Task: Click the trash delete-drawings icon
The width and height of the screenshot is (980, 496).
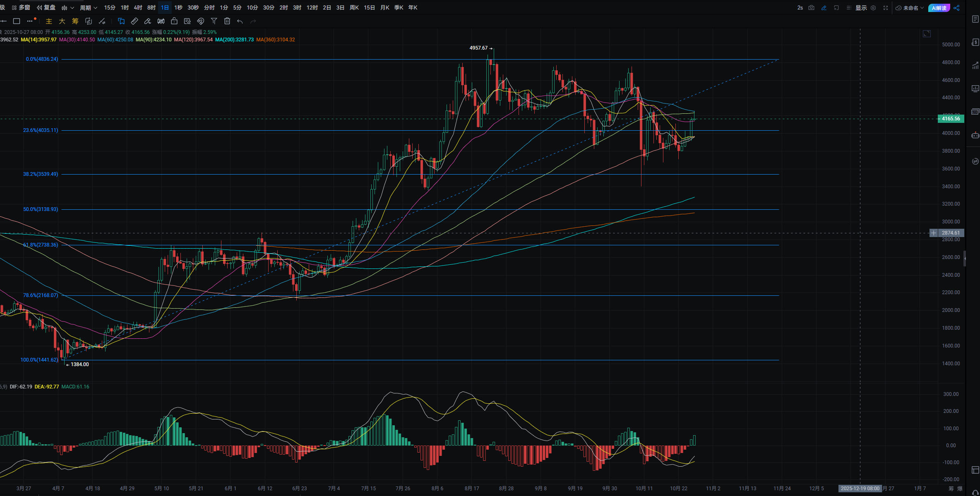Action: point(227,21)
